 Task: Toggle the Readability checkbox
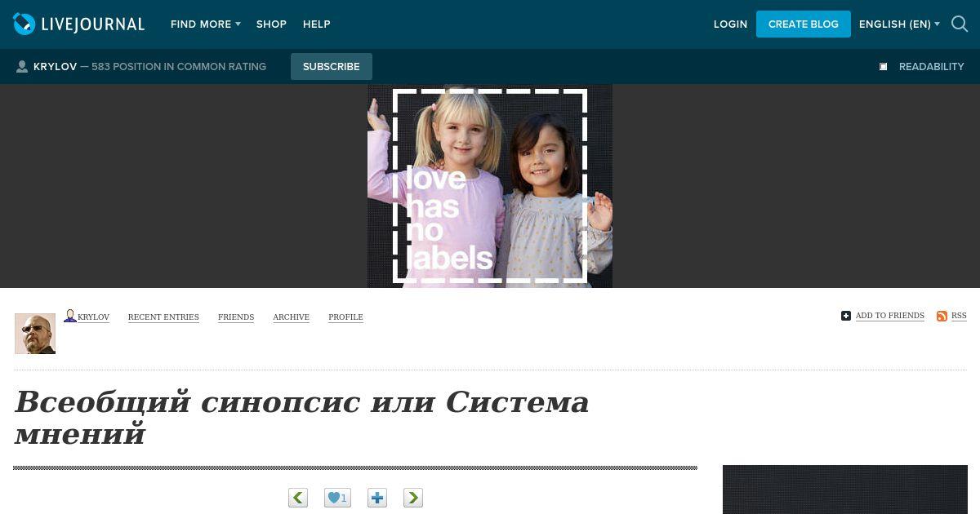pos(883,67)
